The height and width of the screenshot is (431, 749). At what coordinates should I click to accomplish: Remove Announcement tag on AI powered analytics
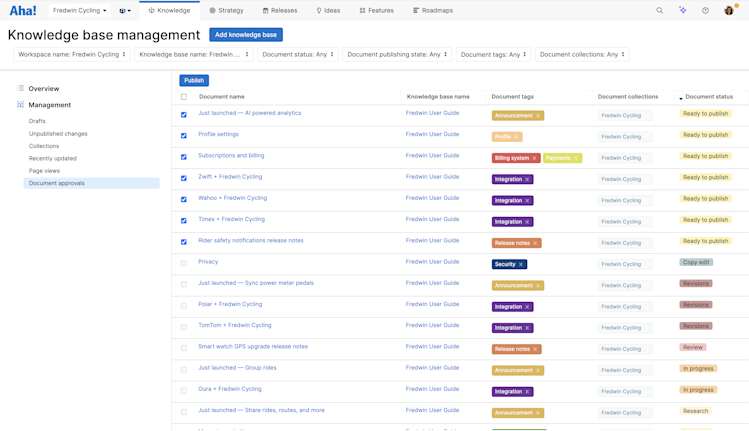pos(538,116)
